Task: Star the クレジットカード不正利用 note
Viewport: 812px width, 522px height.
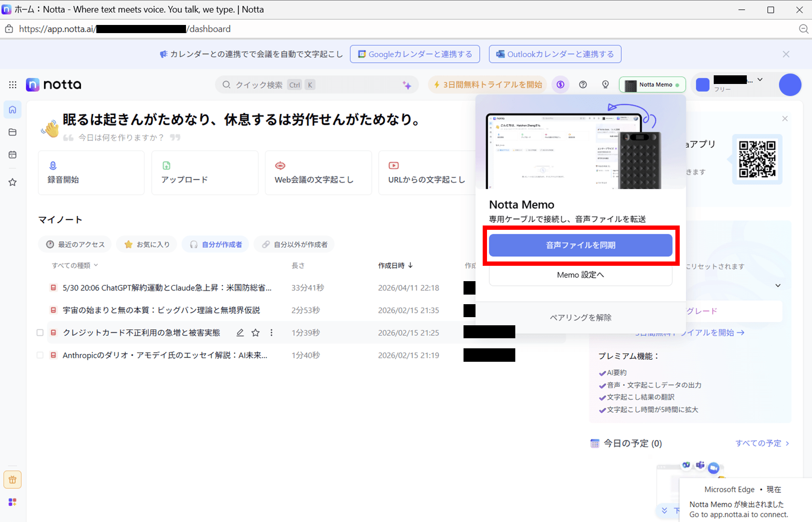Action: 255,333
